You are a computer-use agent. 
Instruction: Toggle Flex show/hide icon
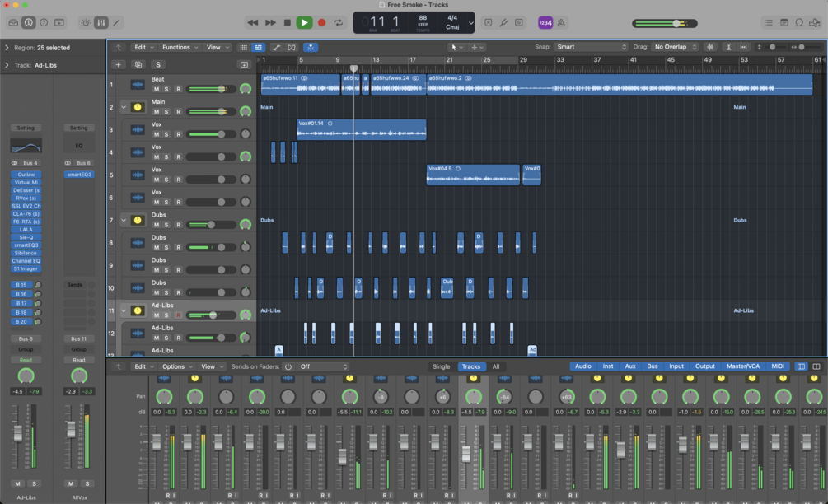pyautogui.click(x=292, y=48)
